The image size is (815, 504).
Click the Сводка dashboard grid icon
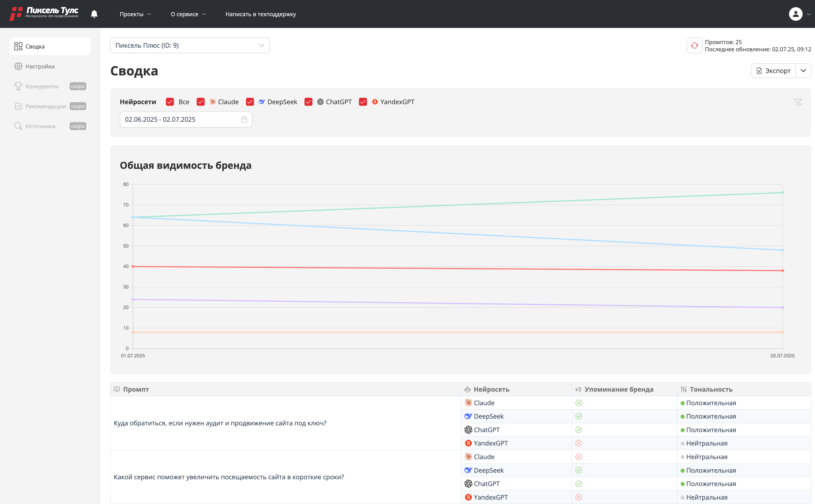tap(18, 46)
